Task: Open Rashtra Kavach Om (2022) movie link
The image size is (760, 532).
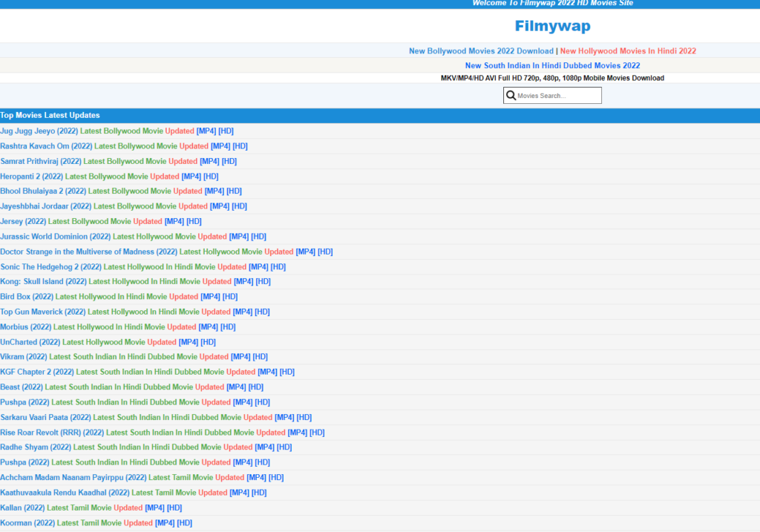Action: [x=124, y=146]
